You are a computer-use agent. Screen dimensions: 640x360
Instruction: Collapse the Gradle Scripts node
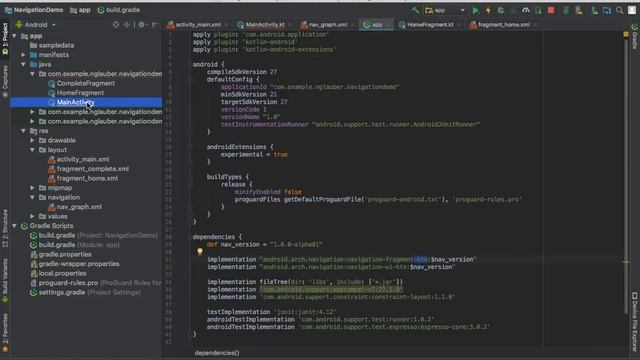click(x=15, y=226)
